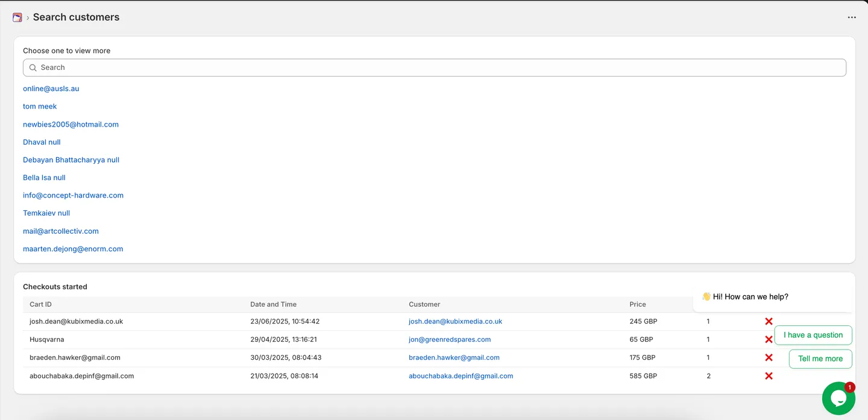Screen dimensions: 868x420
Task: Click the magnifier icon in search box
Action: pyautogui.click(x=33, y=67)
